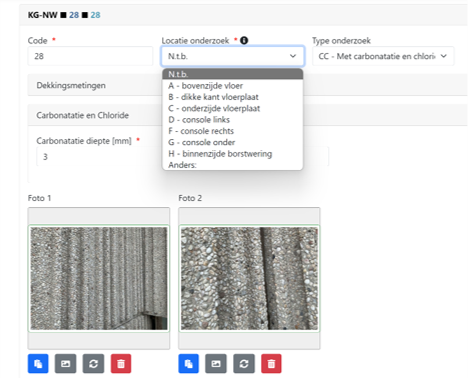472x378 pixels.
Task: Choose option B - dikke kant vloerplaat
Action: (x=233, y=97)
